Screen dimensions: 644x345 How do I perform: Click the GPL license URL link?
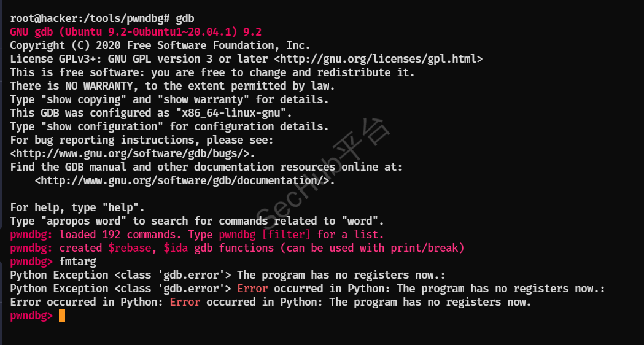click(378, 59)
